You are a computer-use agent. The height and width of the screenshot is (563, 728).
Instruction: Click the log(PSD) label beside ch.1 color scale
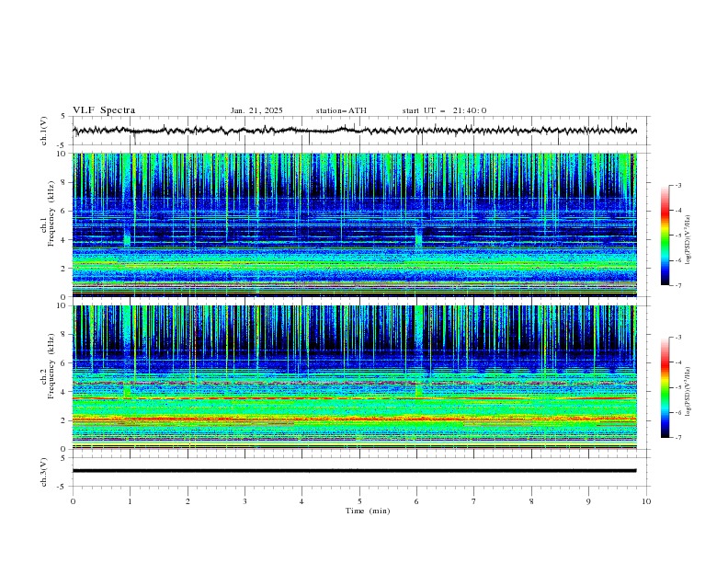click(x=688, y=239)
